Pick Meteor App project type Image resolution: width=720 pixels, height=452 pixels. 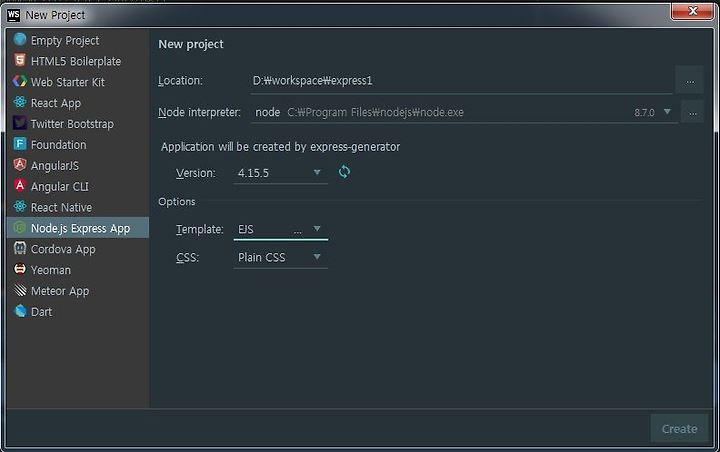[x=78, y=291]
